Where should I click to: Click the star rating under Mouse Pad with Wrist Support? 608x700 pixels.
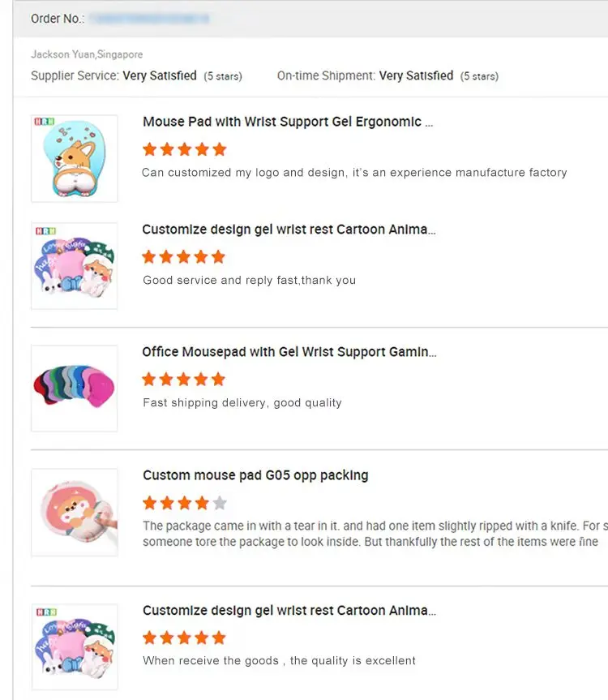(184, 149)
